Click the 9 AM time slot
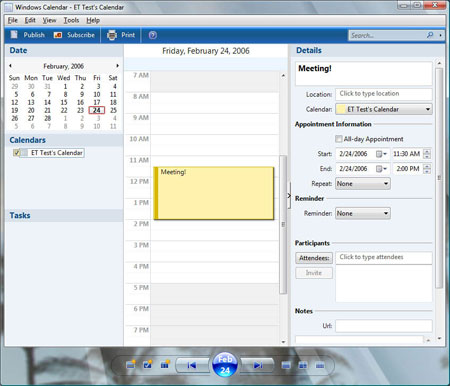Image resolution: width=450 pixels, height=386 pixels. pos(214,124)
